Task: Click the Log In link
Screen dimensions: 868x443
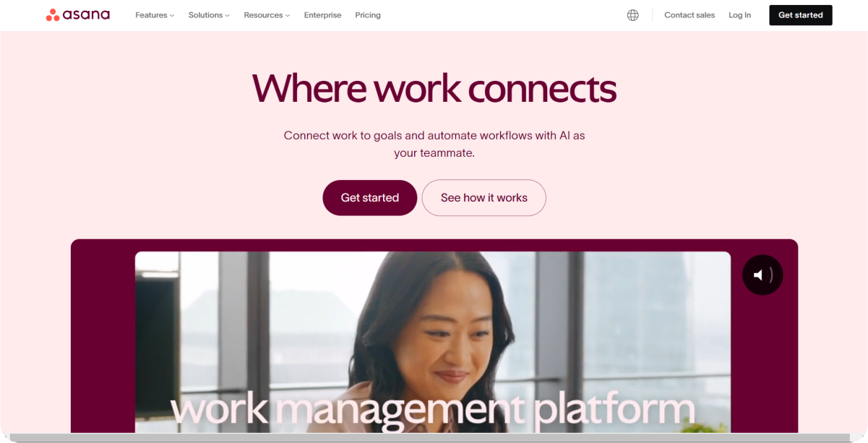Action: click(x=739, y=15)
